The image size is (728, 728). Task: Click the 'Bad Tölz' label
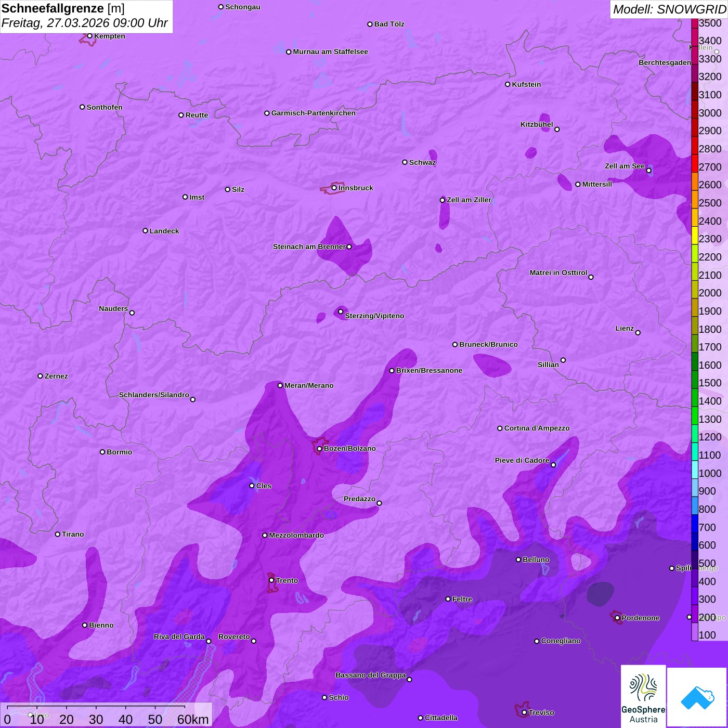click(389, 24)
